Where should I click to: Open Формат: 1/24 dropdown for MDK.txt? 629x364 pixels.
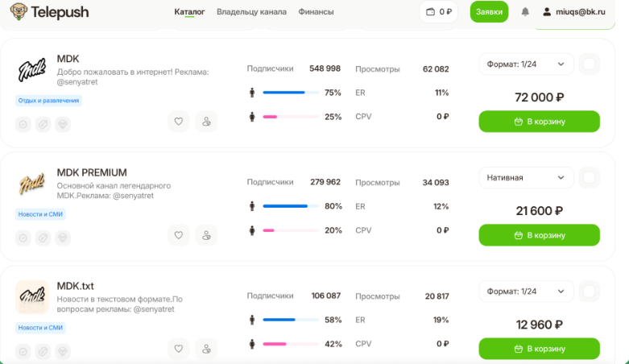tap(526, 292)
